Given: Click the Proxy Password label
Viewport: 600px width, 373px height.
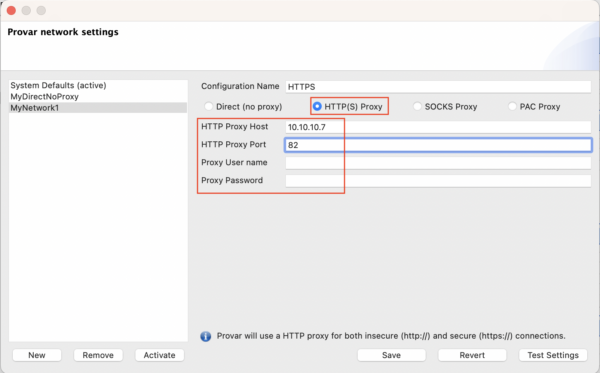Looking at the screenshot, I should (x=232, y=180).
